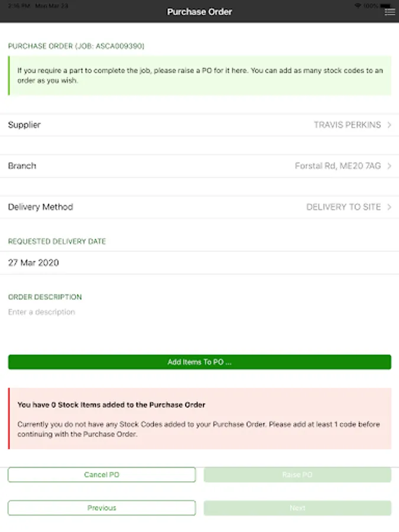Expand the Delivery Method chevron arrow

tap(389, 207)
